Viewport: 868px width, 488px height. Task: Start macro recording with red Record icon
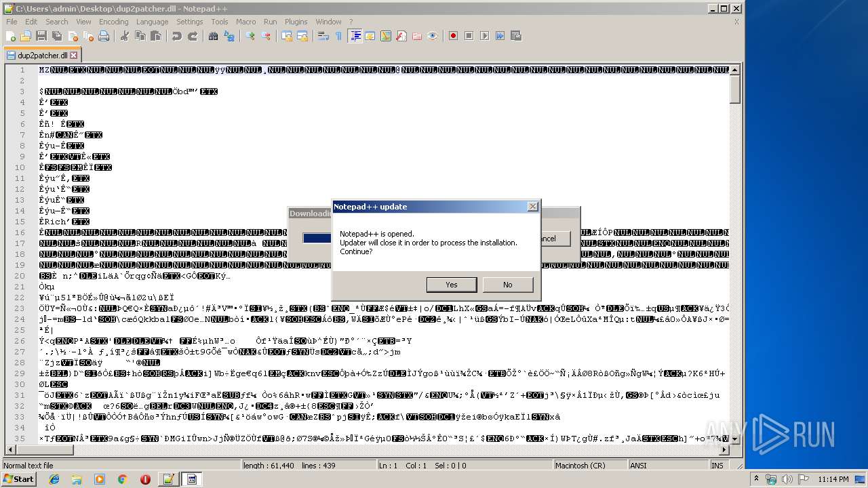(454, 36)
